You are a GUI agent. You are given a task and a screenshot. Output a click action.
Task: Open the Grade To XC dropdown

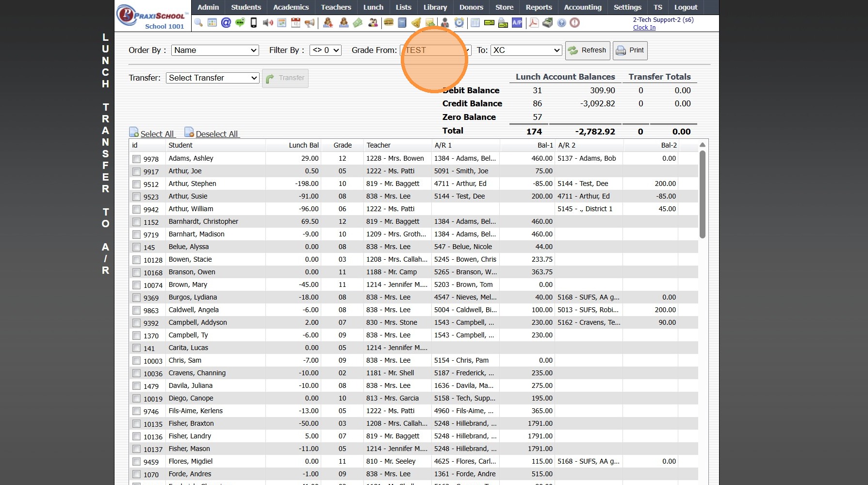[x=526, y=50]
